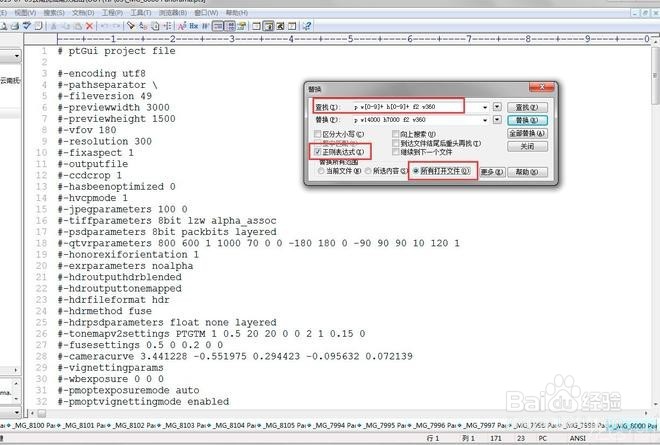
Task: Click the highlighted window layout toolbar icon
Action: (268, 26)
